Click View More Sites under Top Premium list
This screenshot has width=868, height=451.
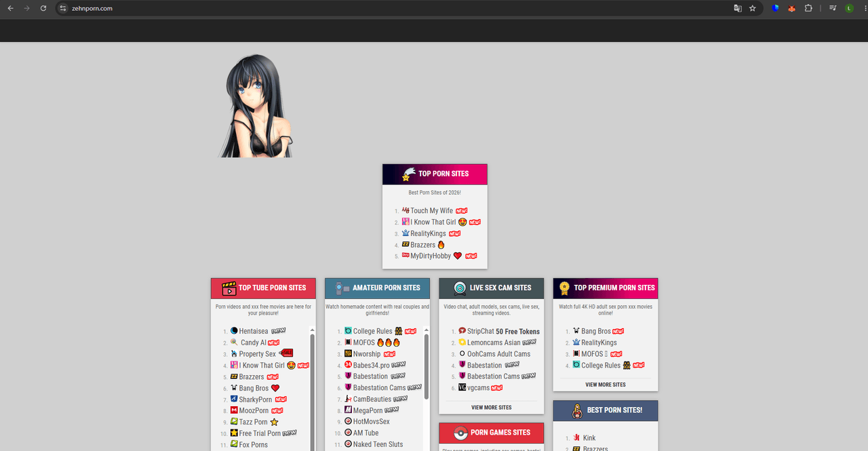pyautogui.click(x=606, y=385)
